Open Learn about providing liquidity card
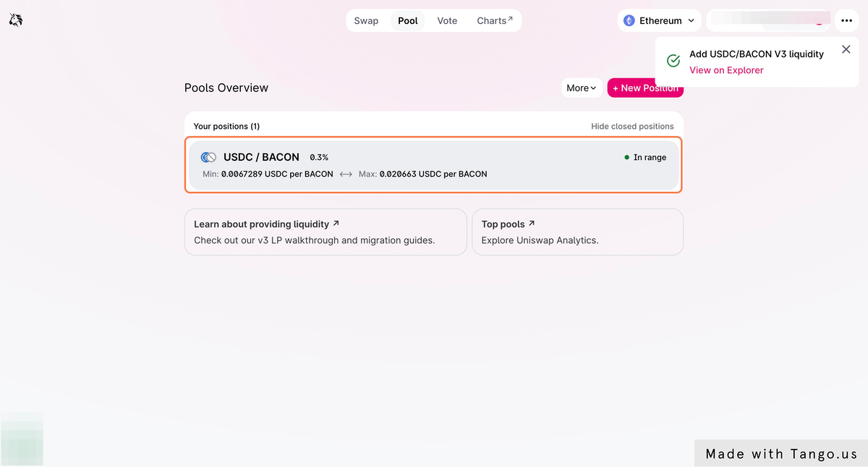The height and width of the screenshot is (467, 868). 325,232
